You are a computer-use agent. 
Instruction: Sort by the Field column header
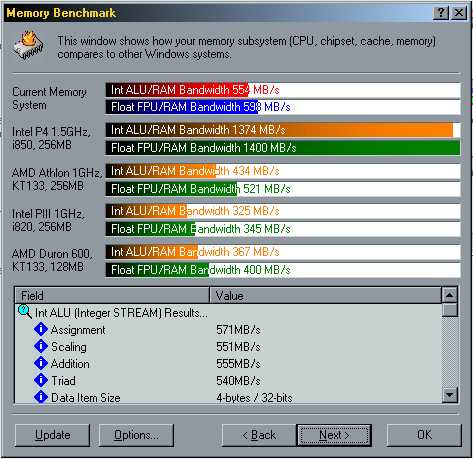point(112,295)
